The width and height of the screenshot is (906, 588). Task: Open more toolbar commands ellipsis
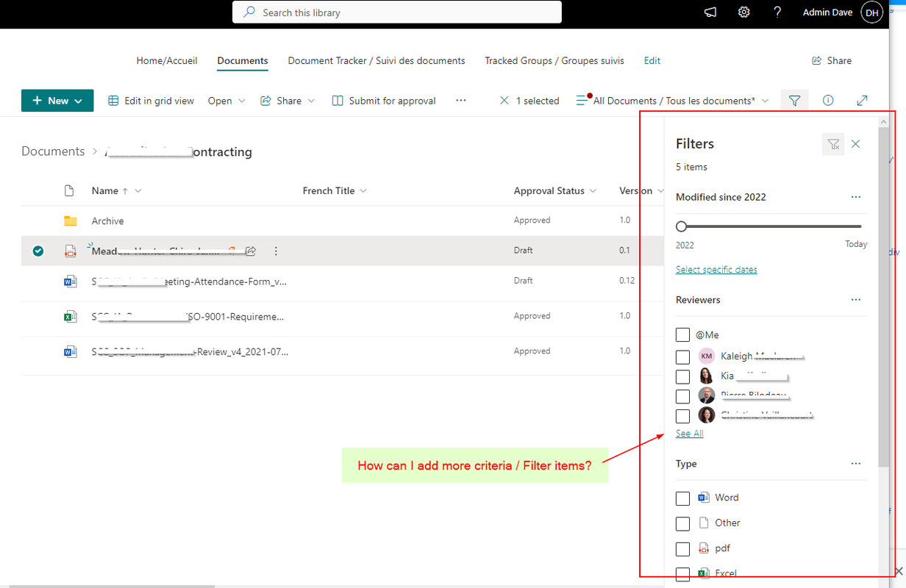click(x=461, y=101)
